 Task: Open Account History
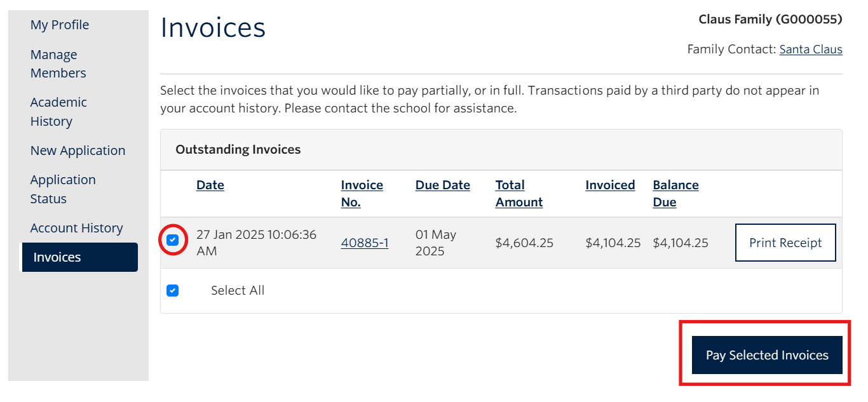click(x=76, y=227)
